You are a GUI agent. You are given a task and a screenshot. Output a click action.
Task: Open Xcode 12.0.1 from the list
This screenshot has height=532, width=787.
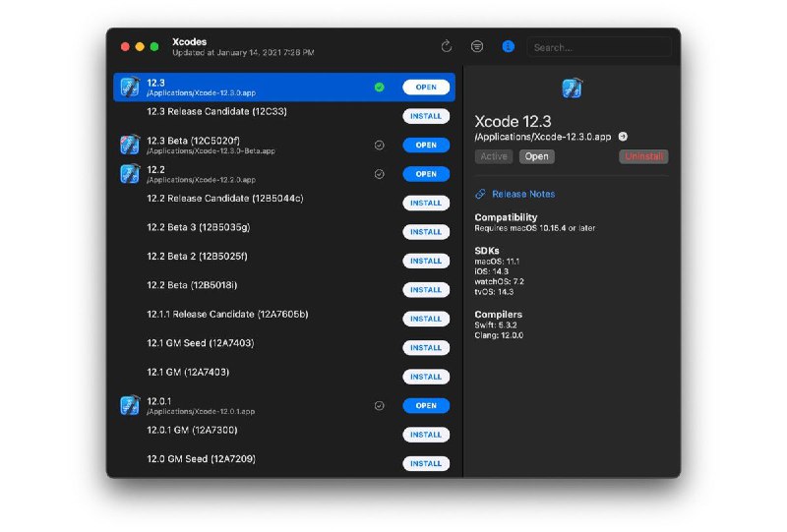[426, 405]
